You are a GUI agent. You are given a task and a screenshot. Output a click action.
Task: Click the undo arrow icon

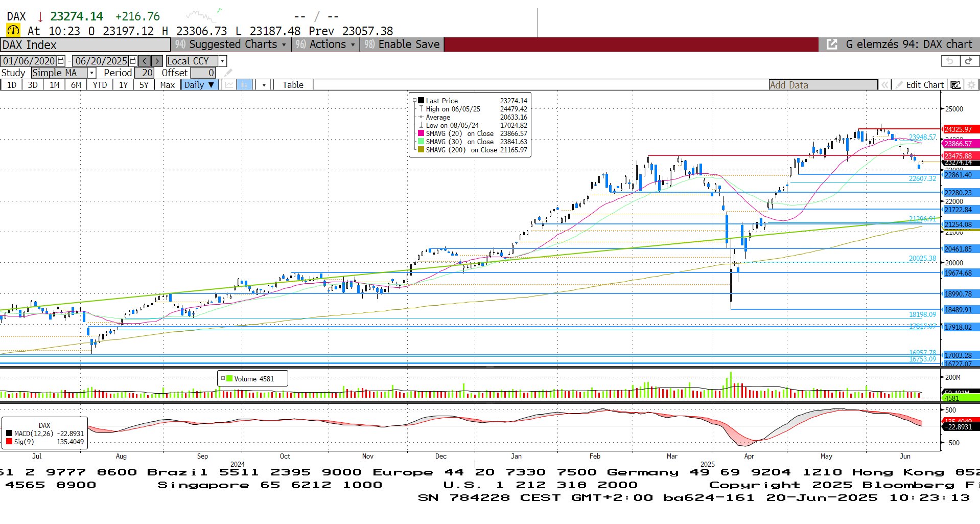[949, 61]
